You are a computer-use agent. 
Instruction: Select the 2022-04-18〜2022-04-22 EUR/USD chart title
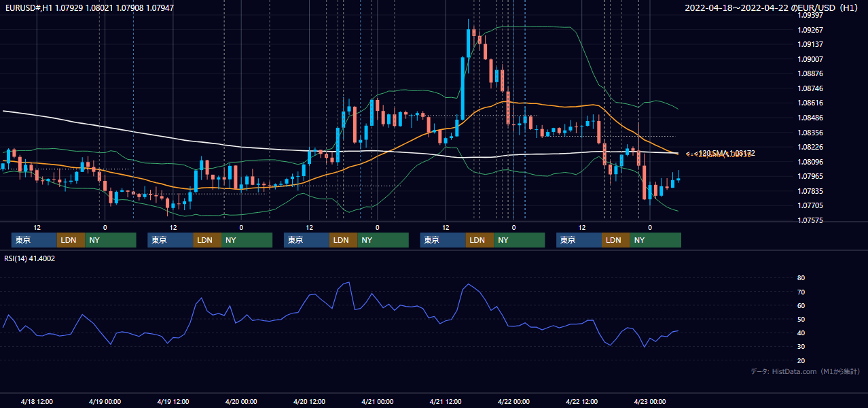[772, 8]
